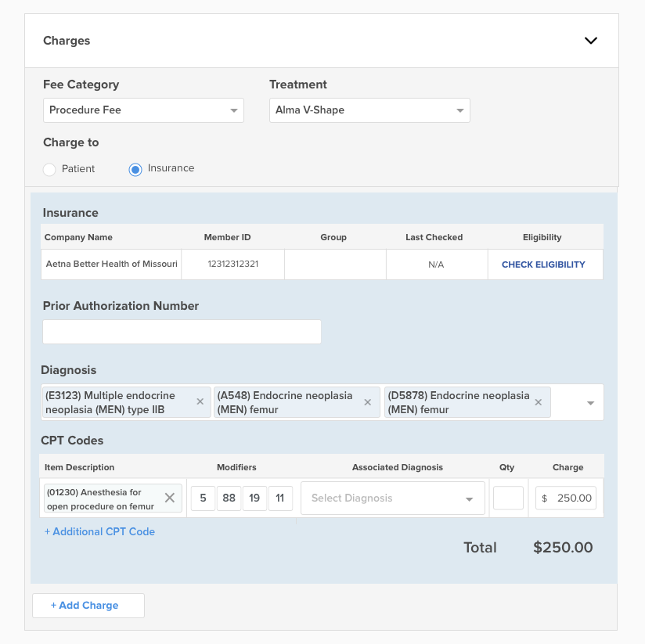645x644 pixels.
Task: Click the modifier field containing 11
Action: [x=280, y=498]
